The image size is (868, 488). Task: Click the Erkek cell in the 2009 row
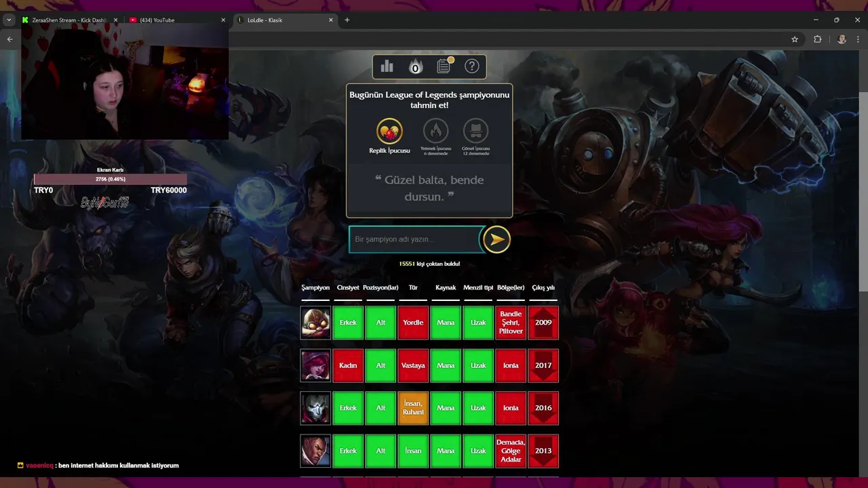coord(348,323)
